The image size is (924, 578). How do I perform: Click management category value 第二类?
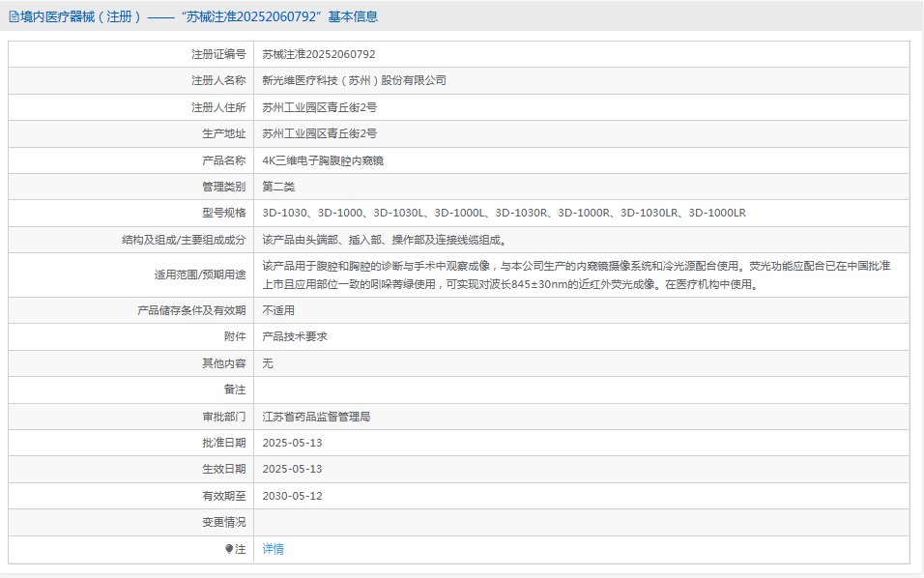click(x=278, y=187)
